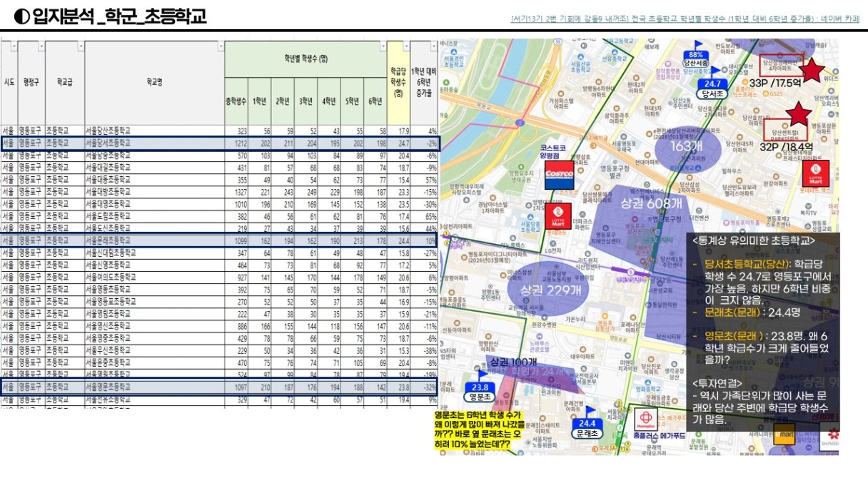Viewport: 868px width, 488px height.
Task: Open the 행정구 column filter dropdown
Action: coord(40,46)
